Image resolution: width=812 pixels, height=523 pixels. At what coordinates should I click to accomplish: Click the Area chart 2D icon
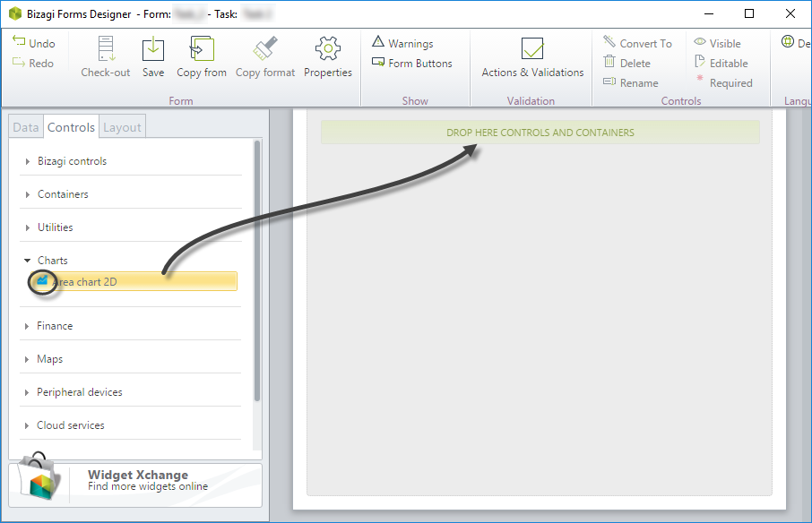pyautogui.click(x=42, y=280)
